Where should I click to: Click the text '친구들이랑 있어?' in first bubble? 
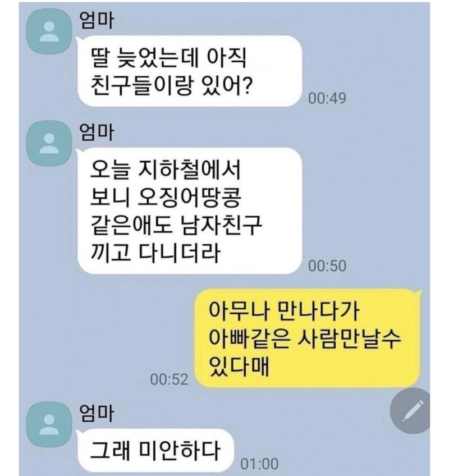(x=171, y=85)
